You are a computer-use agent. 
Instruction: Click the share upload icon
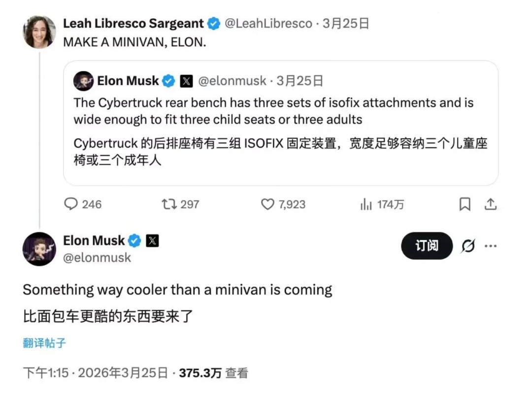[x=490, y=204]
